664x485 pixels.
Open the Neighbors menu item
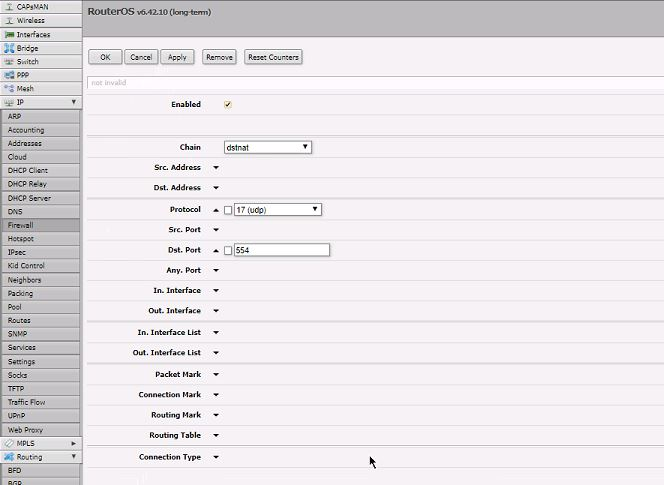(41, 280)
